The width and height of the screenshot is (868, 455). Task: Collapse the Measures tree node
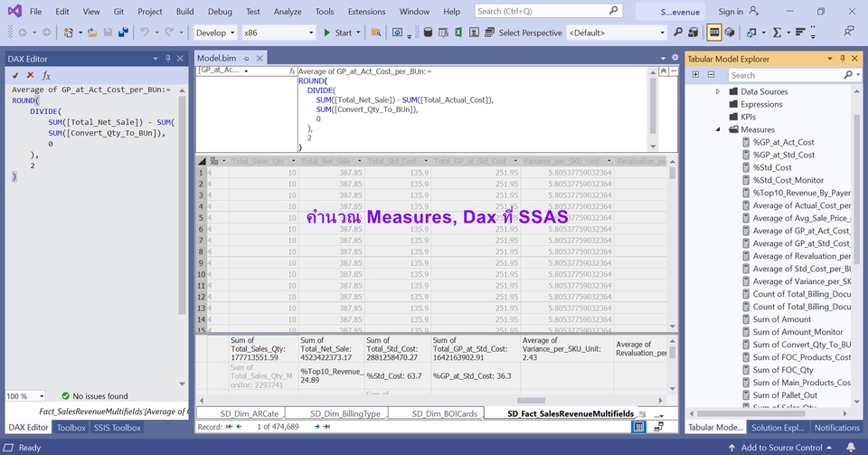tap(718, 129)
